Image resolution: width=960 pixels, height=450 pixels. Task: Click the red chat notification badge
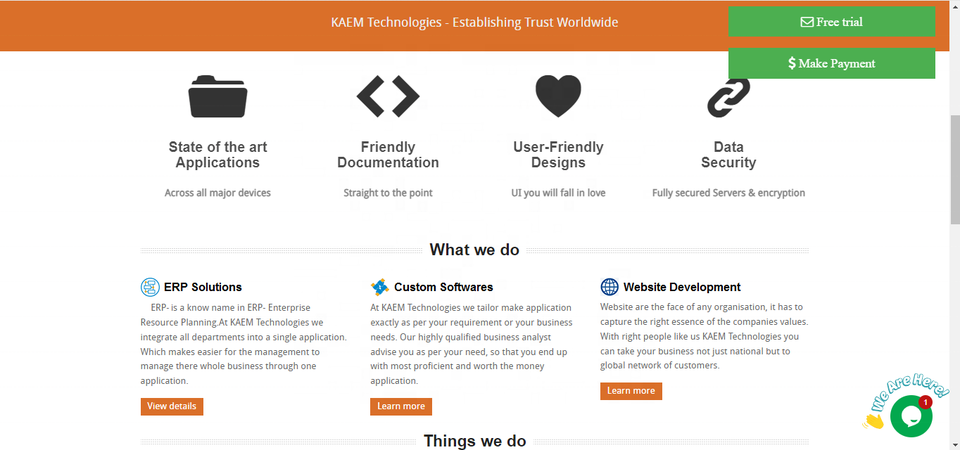click(x=925, y=402)
